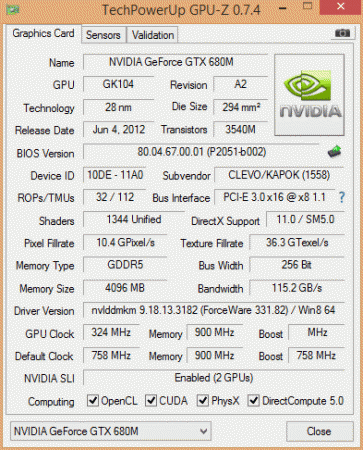Toggle the DirectCompute 5.0 checkbox
363x450 pixels.
tap(254, 400)
